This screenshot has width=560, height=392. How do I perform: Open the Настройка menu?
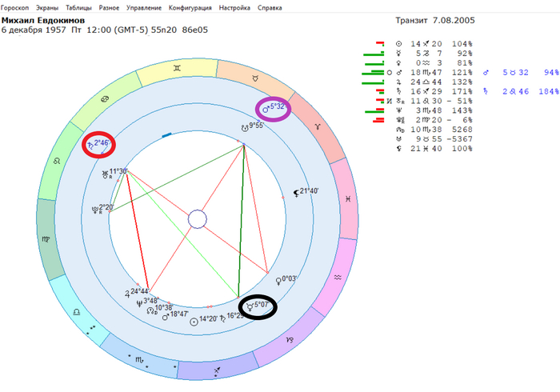click(x=234, y=7)
